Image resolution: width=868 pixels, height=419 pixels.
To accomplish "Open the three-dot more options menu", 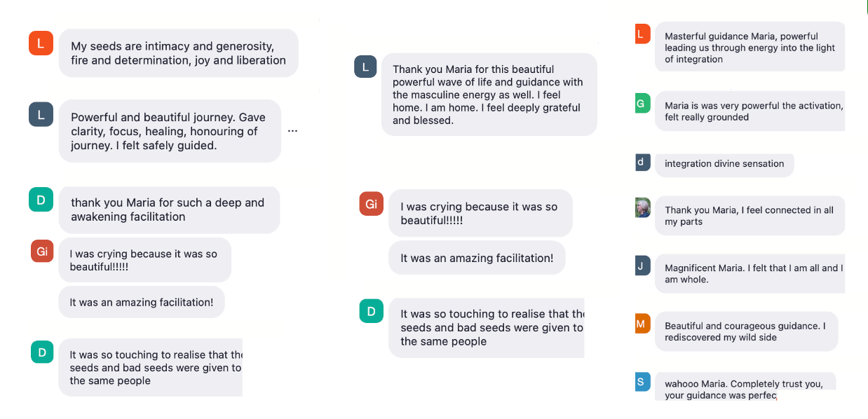I will tap(292, 131).
